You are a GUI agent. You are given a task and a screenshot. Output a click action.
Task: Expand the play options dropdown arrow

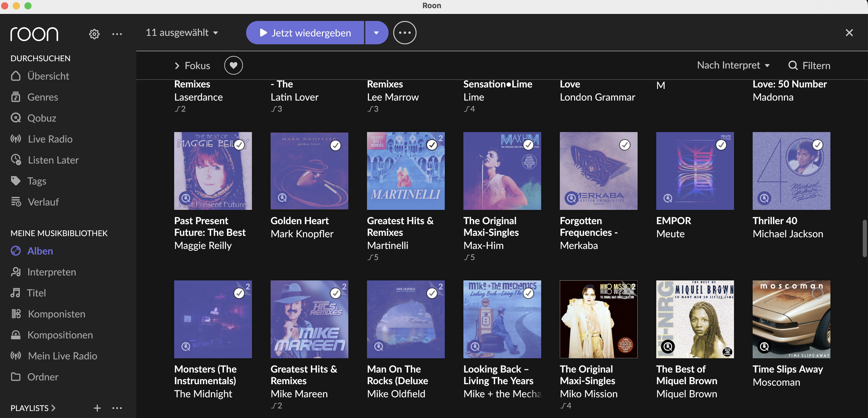(376, 33)
